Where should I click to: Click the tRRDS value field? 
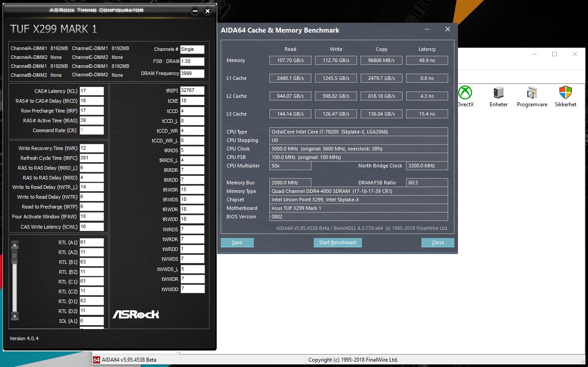click(192, 150)
